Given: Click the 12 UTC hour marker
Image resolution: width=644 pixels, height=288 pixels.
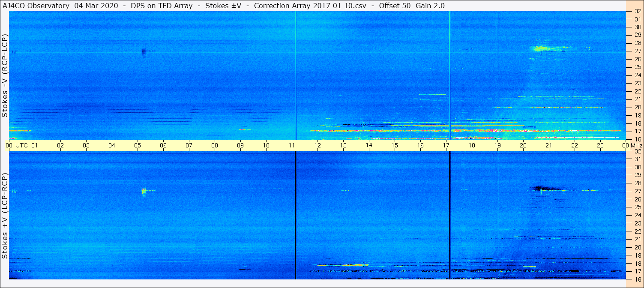Looking at the screenshot, I should [x=318, y=145].
